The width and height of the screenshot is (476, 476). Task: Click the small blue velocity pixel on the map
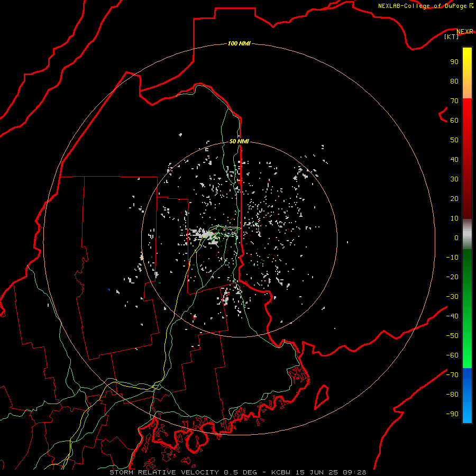pos(109,290)
